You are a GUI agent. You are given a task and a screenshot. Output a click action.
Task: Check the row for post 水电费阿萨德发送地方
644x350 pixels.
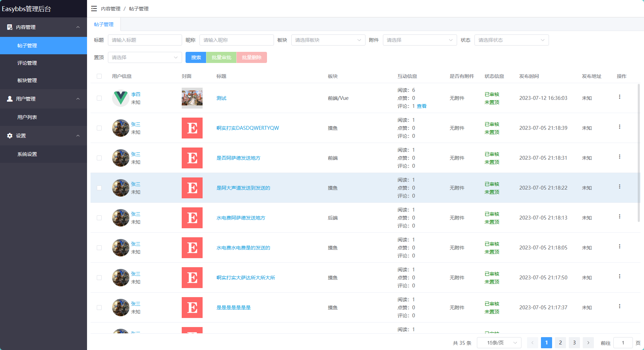[99, 218]
